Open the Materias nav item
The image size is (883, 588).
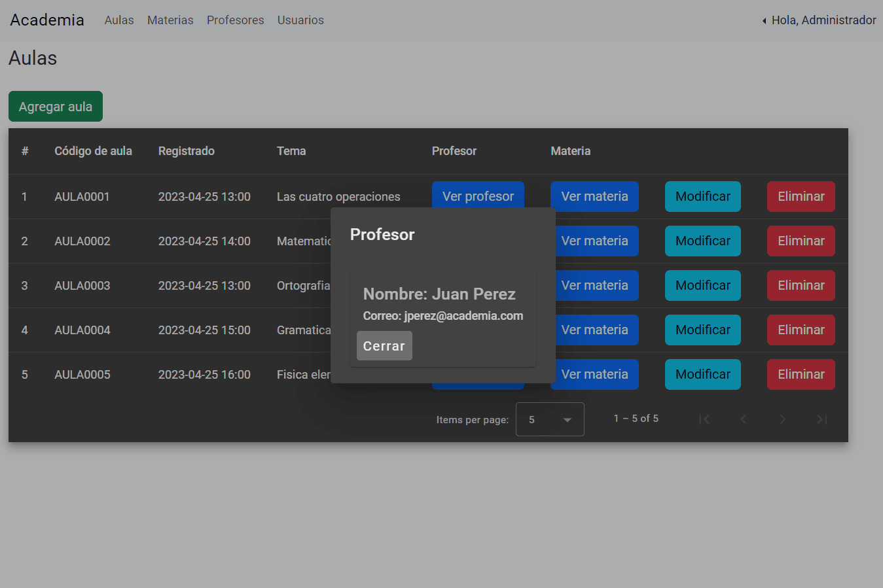point(170,20)
